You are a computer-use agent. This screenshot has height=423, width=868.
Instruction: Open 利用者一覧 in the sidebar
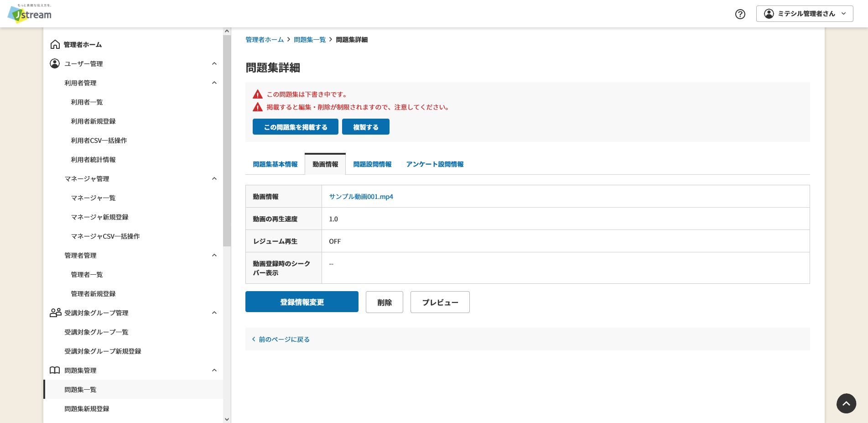coord(87,102)
